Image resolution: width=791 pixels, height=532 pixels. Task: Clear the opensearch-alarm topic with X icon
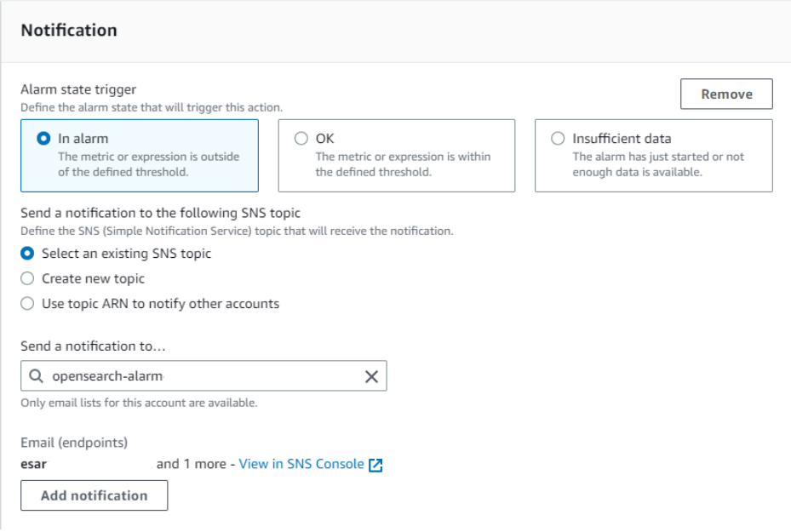371,376
